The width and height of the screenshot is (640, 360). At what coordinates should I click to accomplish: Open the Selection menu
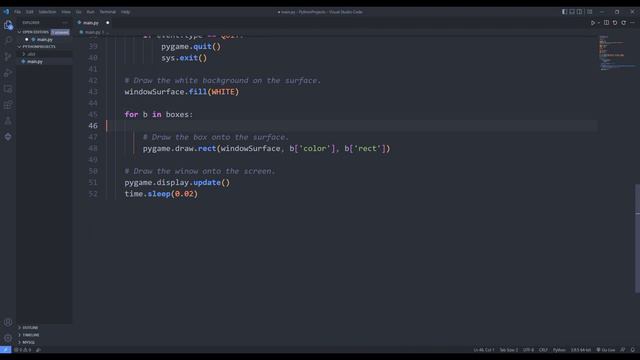coord(47,12)
